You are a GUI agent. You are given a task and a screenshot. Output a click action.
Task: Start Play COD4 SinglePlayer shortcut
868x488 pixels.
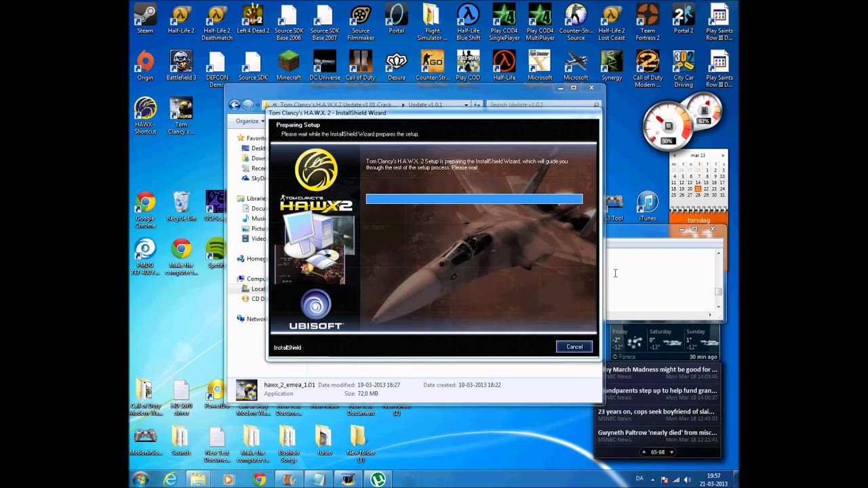pos(504,22)
